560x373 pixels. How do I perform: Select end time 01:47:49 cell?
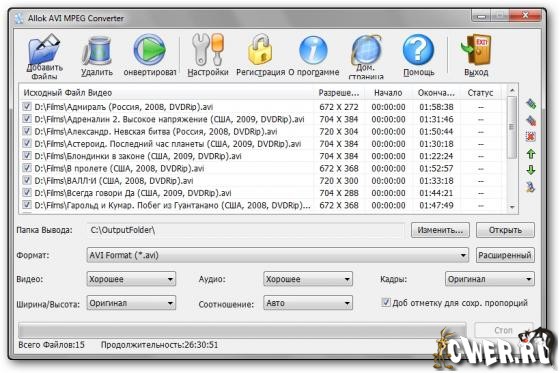point(436,205)
